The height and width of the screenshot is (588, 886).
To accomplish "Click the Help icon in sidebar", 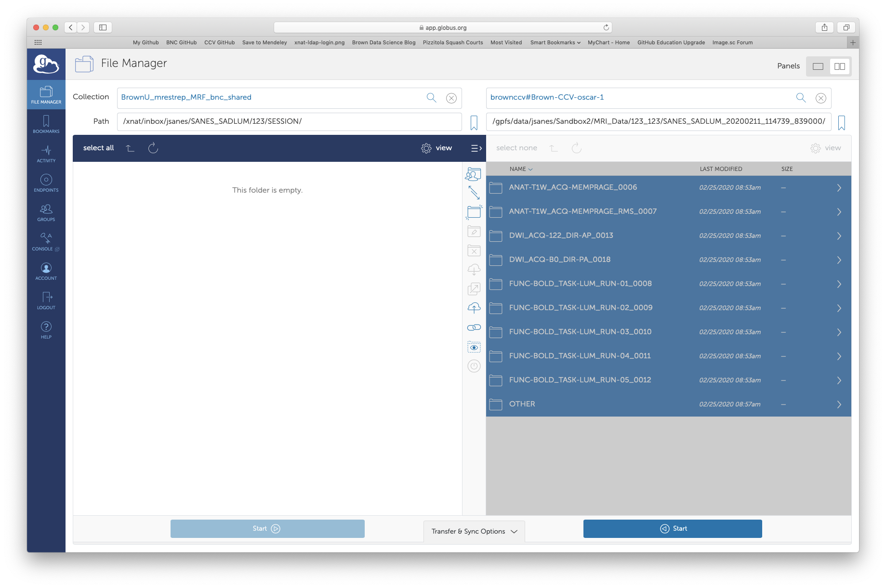I will 46,330.
